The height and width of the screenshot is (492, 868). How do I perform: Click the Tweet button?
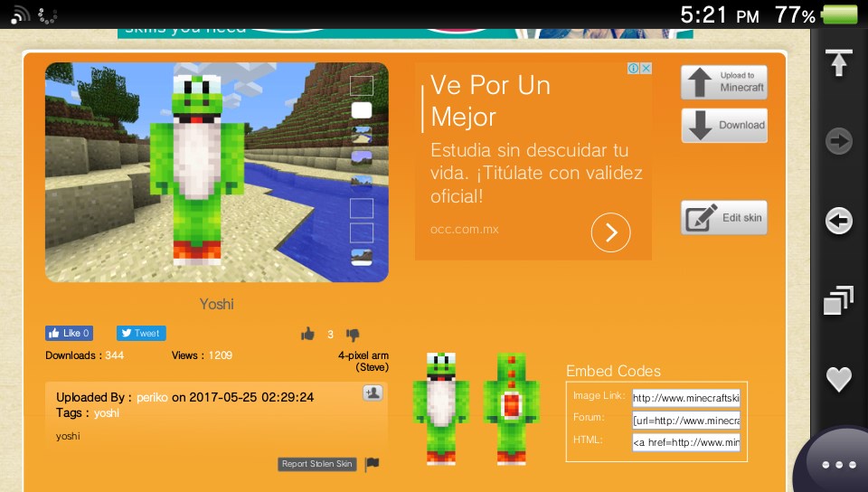pyautogui.click(x=141, y=333)
